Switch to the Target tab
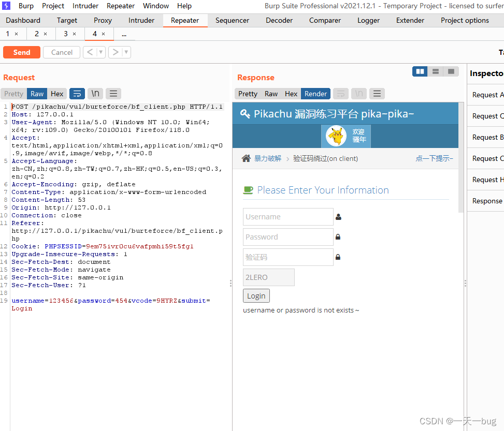Screen dimensions: 504x431 [67, 21]
